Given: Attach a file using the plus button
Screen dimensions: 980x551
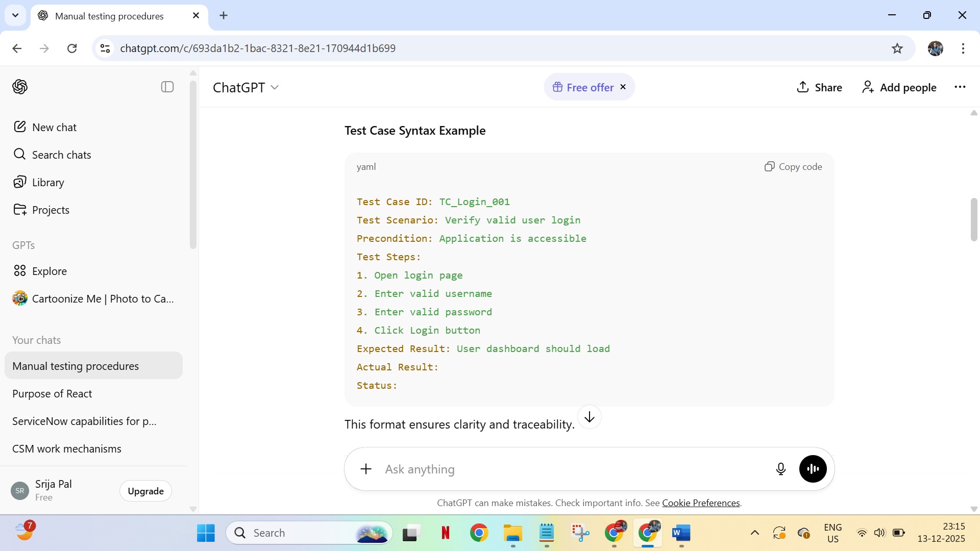Looking at the screenshot, I should (x=366, y=469).
